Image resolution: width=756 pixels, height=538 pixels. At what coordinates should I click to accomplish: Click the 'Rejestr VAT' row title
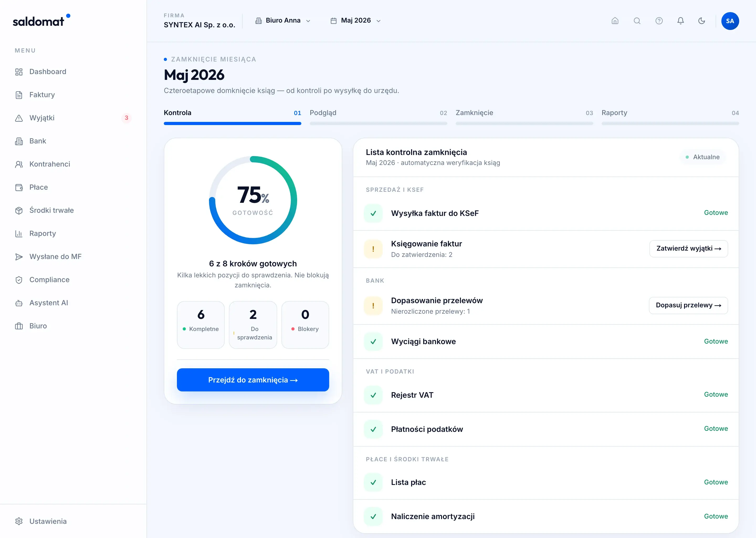(412, 395)
